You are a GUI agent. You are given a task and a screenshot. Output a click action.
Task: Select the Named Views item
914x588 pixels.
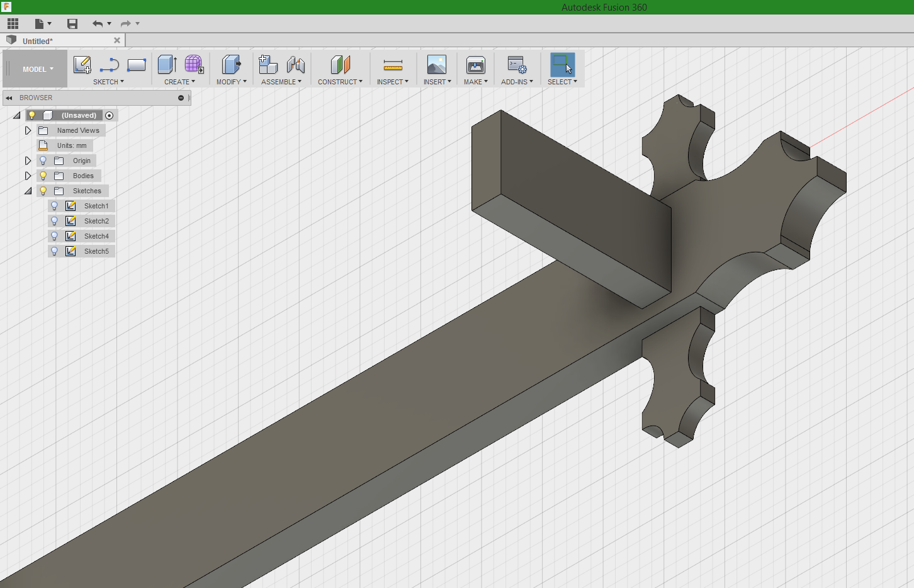pyautogui.click(x=78, y=130)
